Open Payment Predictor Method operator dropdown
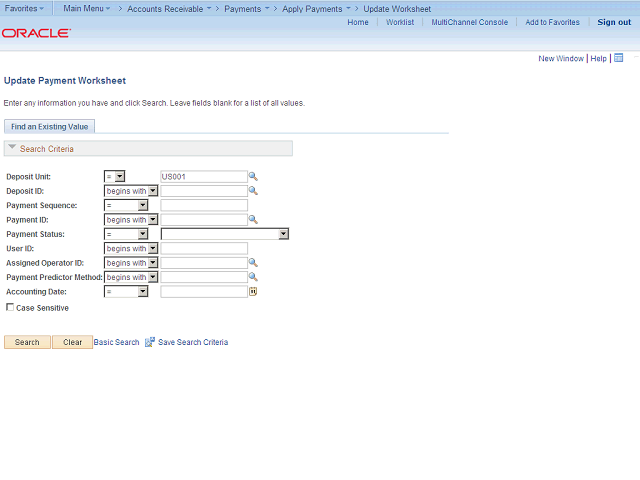The image size is (640, 480). [131, 277]
